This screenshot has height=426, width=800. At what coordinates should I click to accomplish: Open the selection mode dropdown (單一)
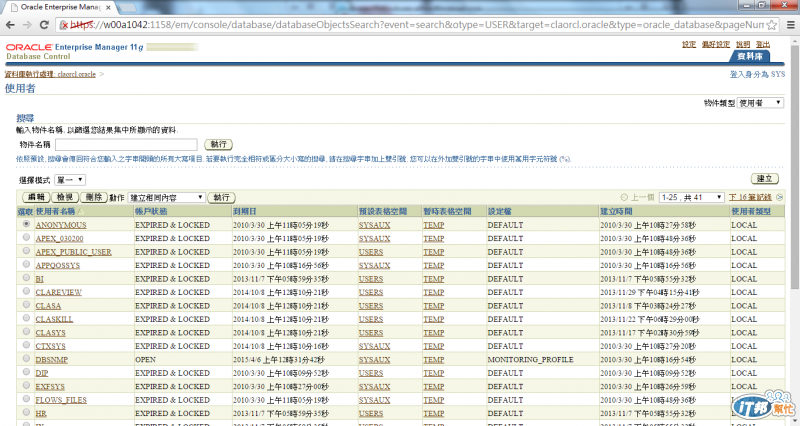click(70, 180)
